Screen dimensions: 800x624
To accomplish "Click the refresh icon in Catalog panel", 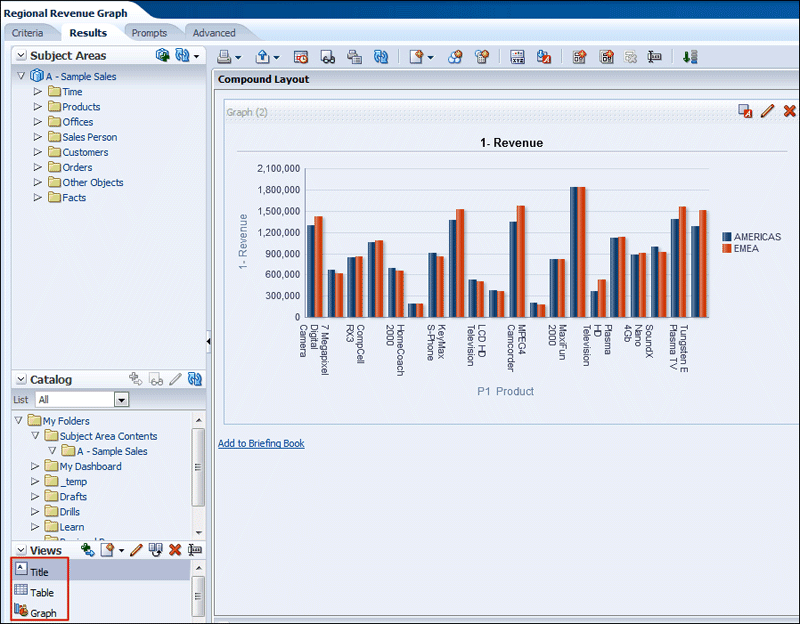I will pyautogui.click(x=195, y=379).
